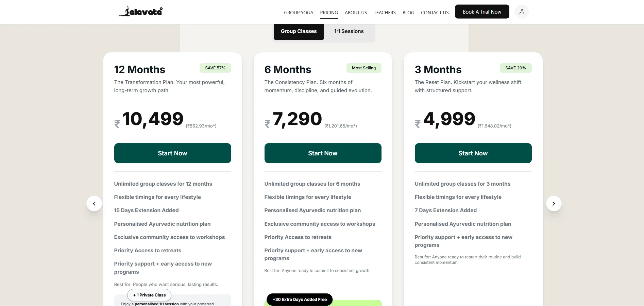Screen dimensions: 644x306
Task: Click the ₹862.93/mo* monthly rate text
Action: point(201,126)
